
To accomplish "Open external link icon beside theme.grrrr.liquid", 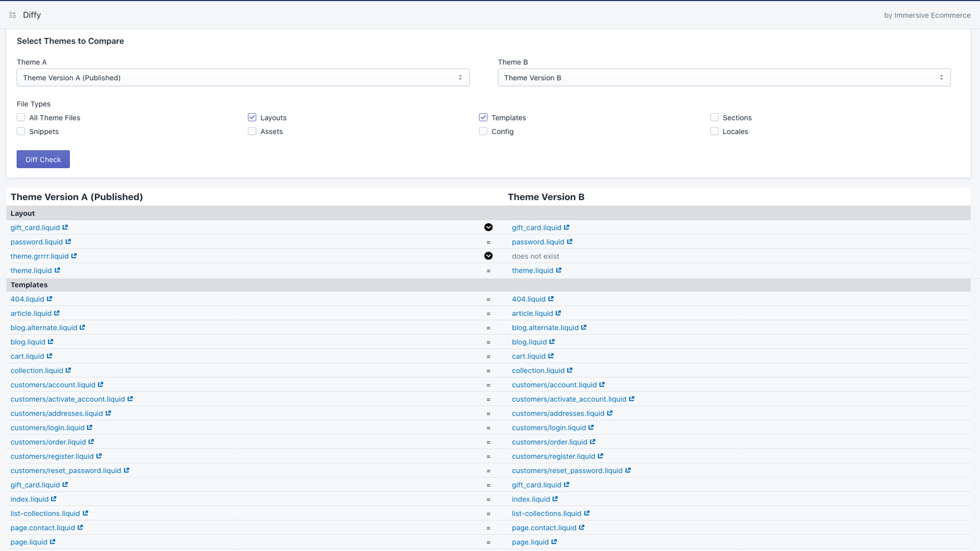I will pos(73,256).
